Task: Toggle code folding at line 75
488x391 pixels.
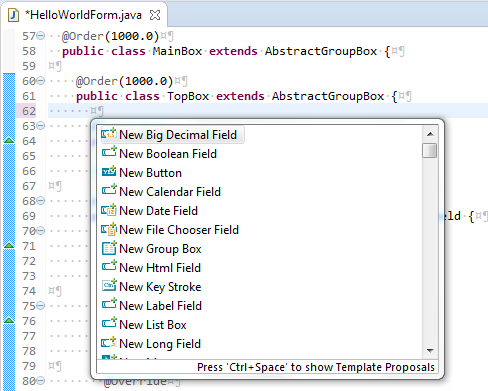Action: (x=40, y=306)
